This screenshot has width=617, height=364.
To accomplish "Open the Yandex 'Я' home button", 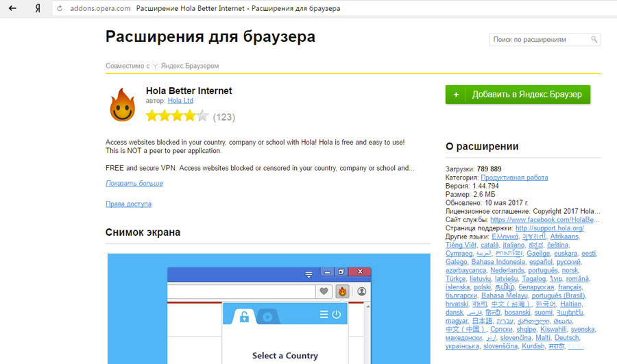I will [x=38, y=8].
